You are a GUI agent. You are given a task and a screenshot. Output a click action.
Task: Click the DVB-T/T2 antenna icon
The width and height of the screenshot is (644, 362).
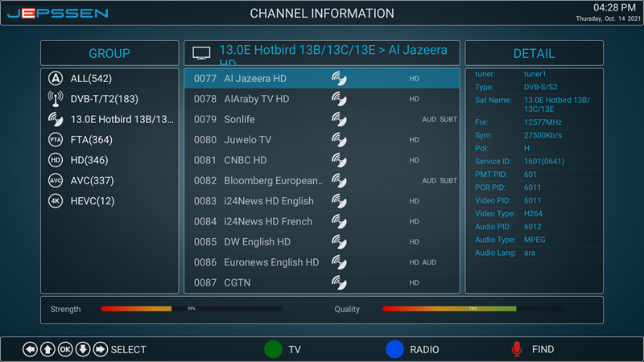56,98
